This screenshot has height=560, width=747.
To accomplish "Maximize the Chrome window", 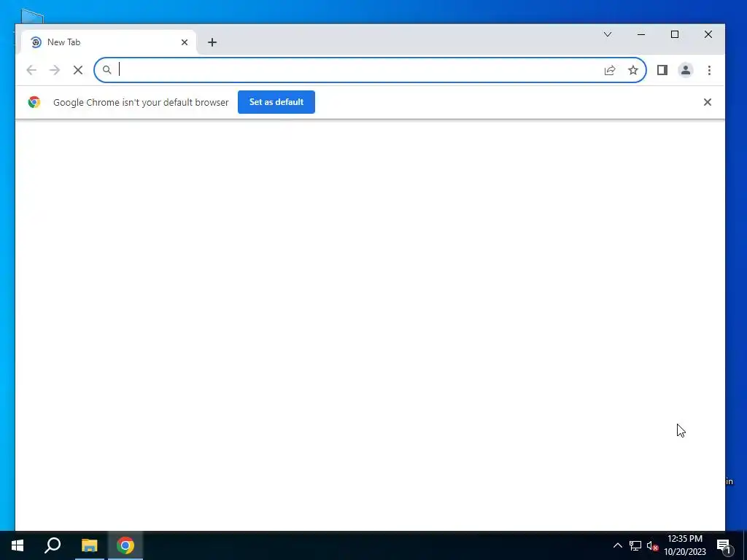I will [x=675, y=34].
